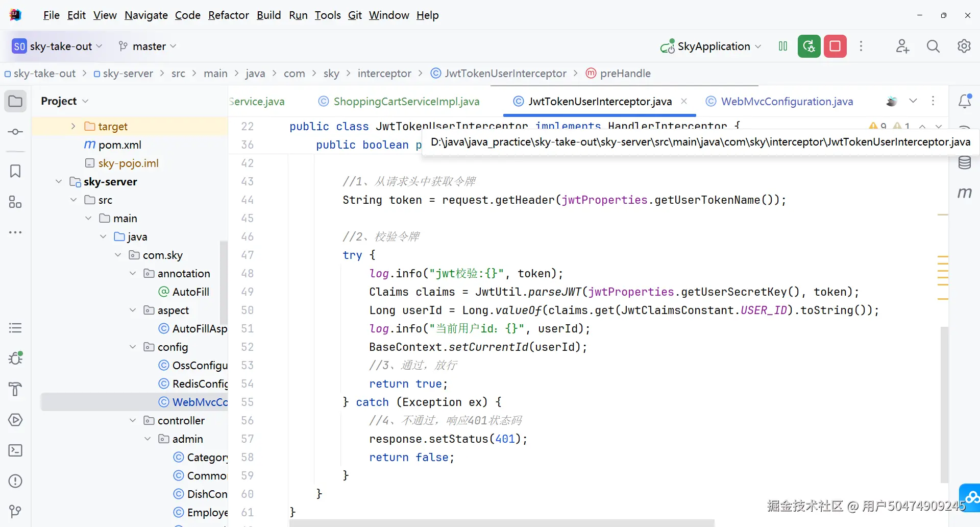Open the Database tool window
The image size is (980, 527).
click(x=964, y=163)
